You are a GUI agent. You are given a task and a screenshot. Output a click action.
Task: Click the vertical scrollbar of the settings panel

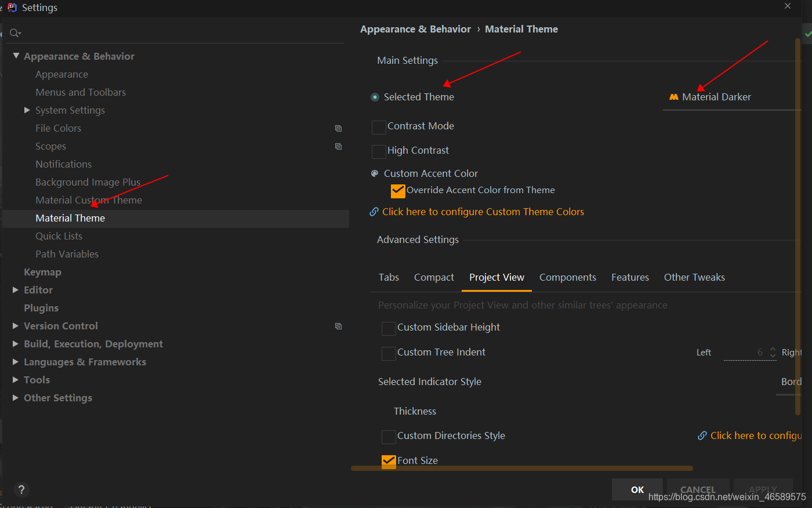(798, 226)
